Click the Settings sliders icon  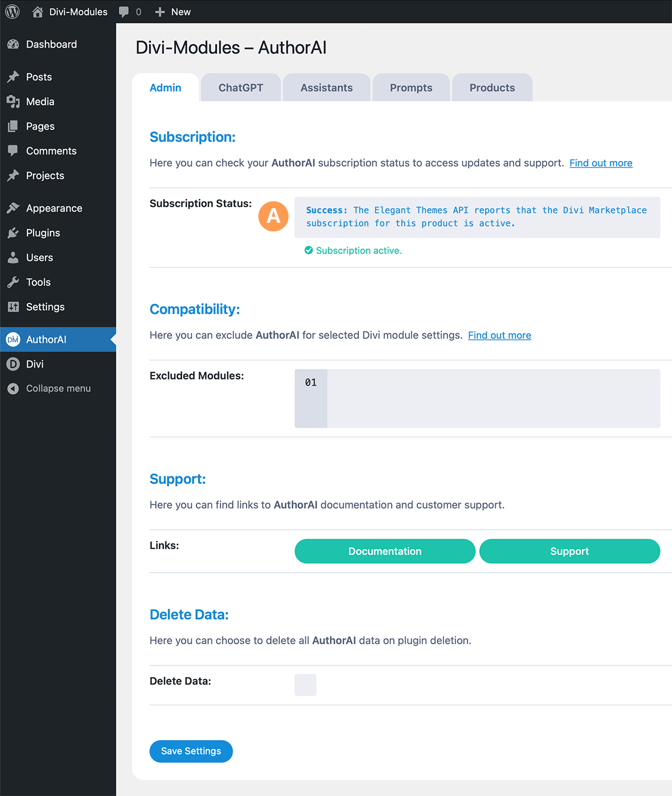pyautogui.click(x=13, y=306)
